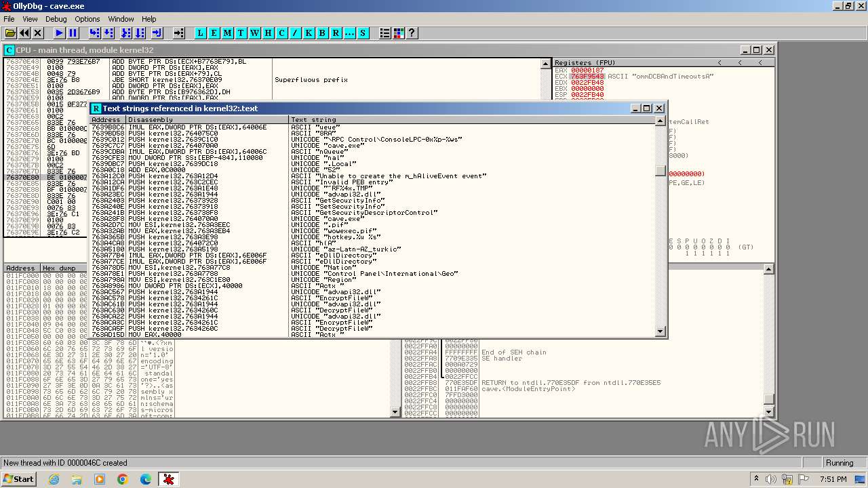
Task: Select the "Control Panel\International\Geo" row
Action: pyautogui.click(x=372, y=273)
